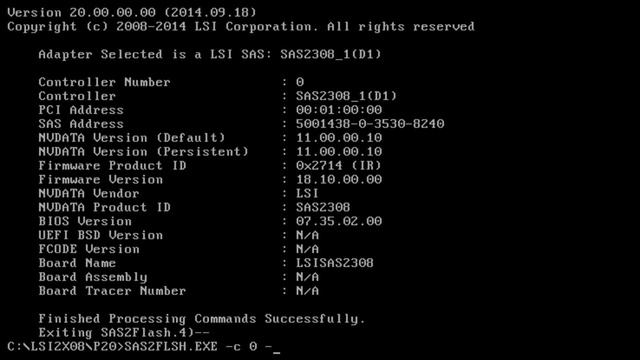The image size is (640, 360).
Task: Click the SAS2FLSH.EXE command text
Action: 171,347
